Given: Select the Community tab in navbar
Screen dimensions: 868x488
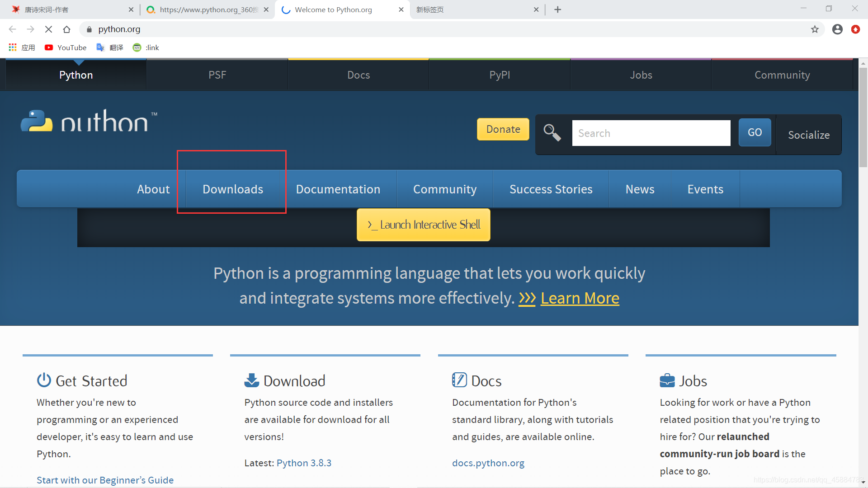Looking at the screenshot, I should 445,189.
